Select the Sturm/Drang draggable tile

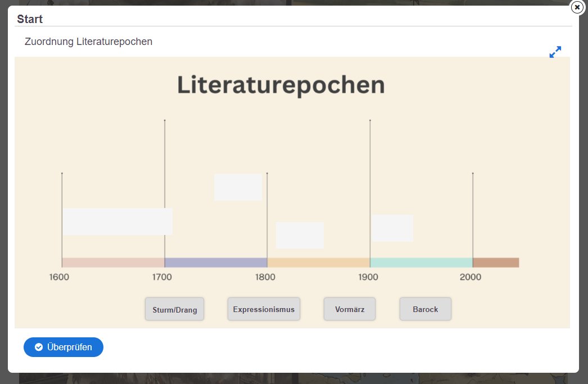click(x=174, y=309)
